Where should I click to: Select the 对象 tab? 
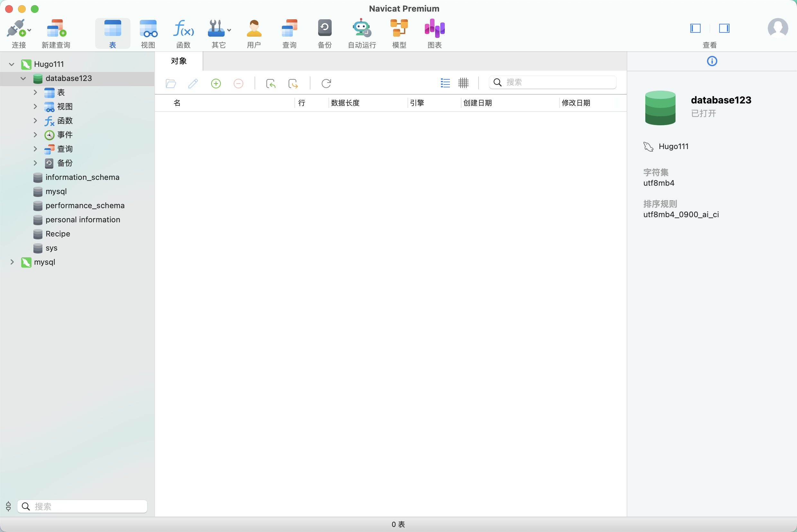tap(179, 61)
